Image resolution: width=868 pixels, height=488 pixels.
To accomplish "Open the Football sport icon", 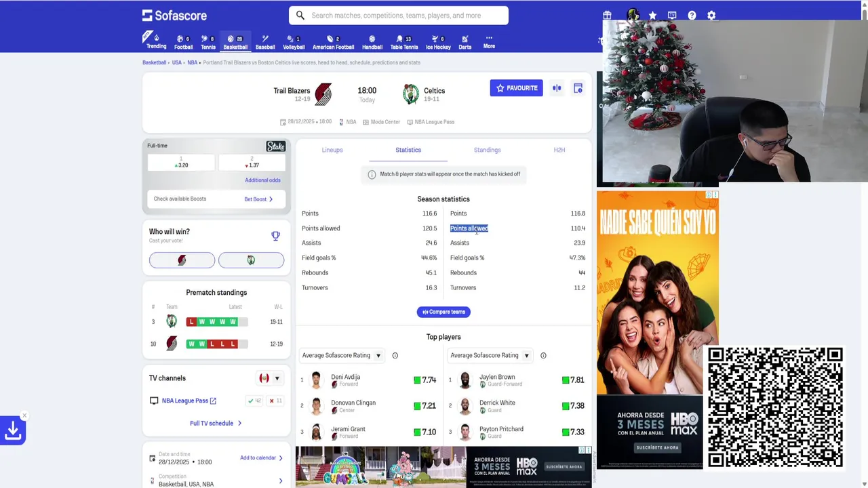I will point(184,42).
